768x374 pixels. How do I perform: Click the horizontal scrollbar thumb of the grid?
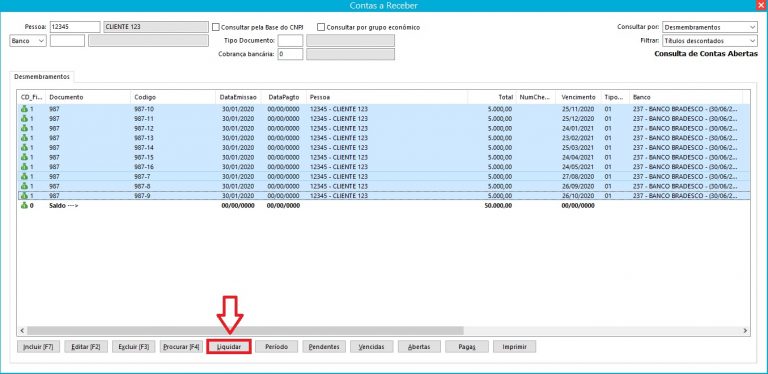click(245, 331)
